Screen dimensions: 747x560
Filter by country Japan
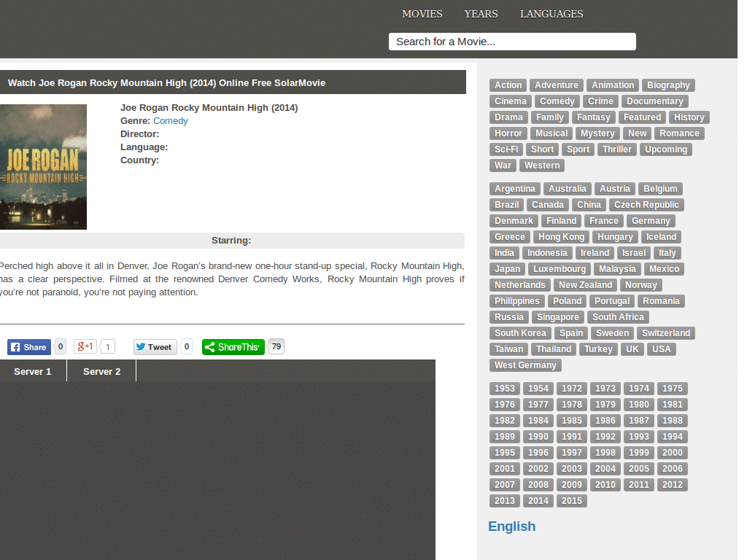[x=508, y=269]
